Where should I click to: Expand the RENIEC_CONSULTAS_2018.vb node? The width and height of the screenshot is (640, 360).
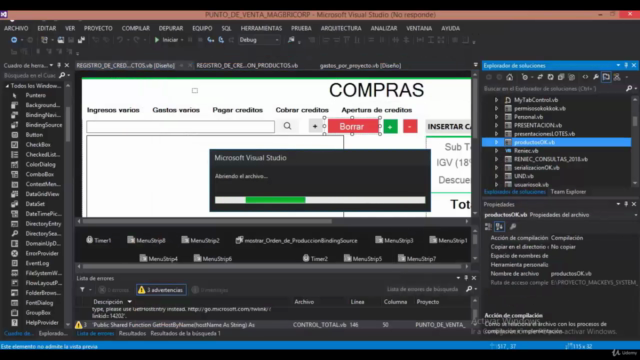(496, 159)
